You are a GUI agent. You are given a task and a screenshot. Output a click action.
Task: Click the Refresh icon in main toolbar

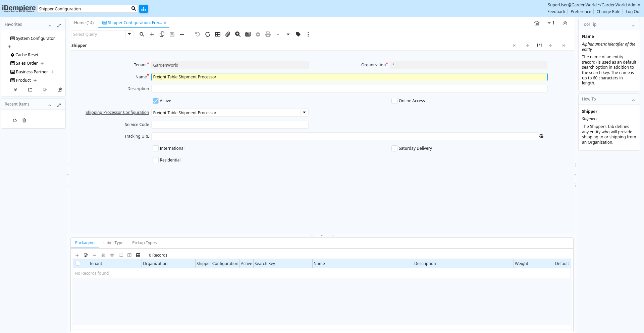pyautogui.click(x=208, y=34)
